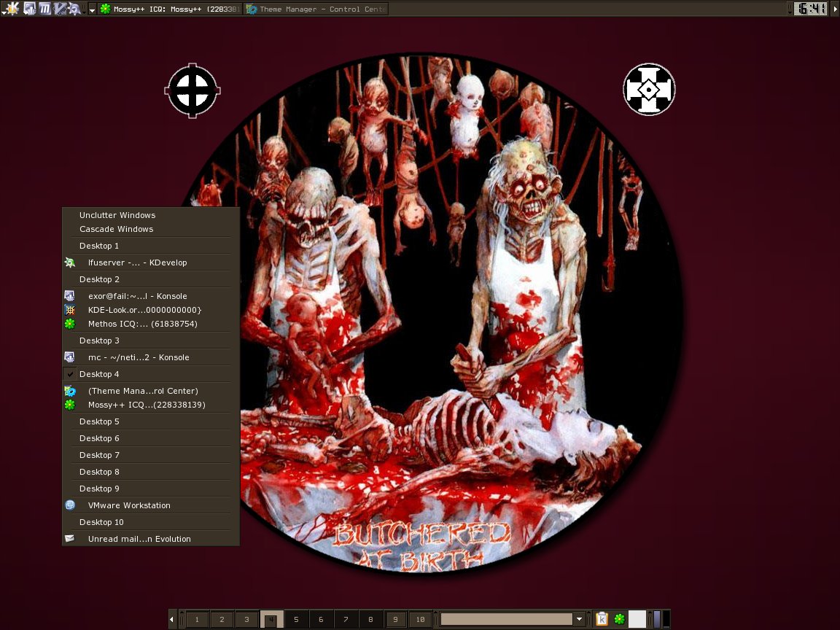Select Cascade Windows in menu
The height and width of the screenshot is (630, 840).
[x=150, y=229]
